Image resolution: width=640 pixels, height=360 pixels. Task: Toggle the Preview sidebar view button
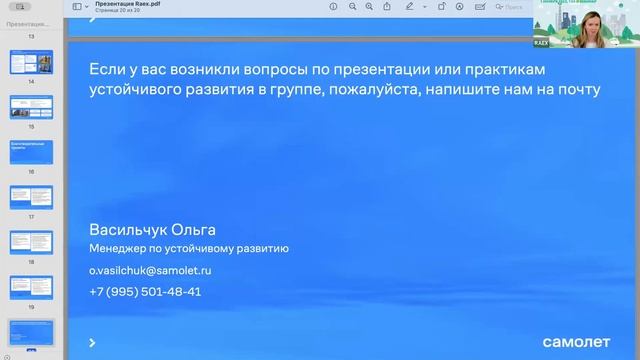(x=77, y=7)
